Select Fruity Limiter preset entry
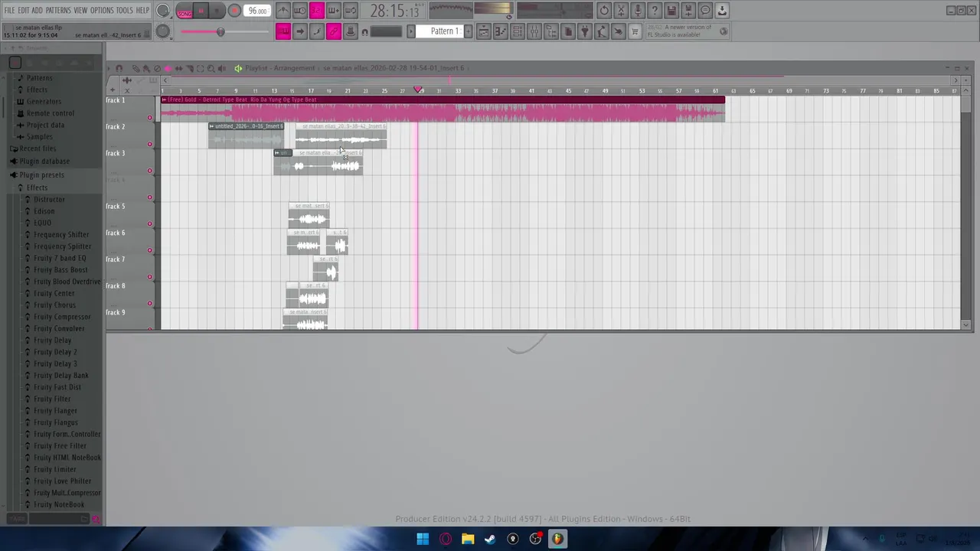The image size is (980, 551). 54,469
